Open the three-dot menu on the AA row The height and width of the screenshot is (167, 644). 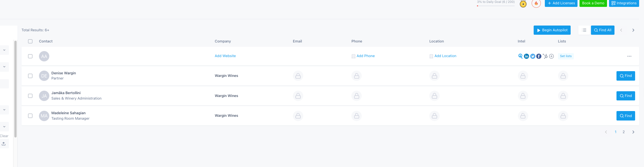click(x=629, y=56)
